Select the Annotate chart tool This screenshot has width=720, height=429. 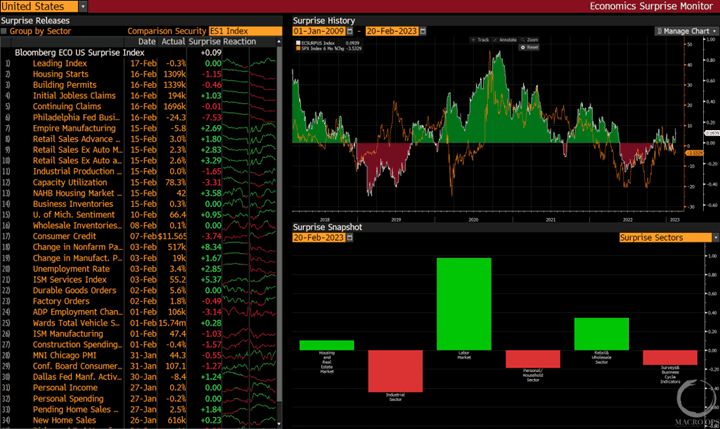pyautogui.click(x=505, y=40)
